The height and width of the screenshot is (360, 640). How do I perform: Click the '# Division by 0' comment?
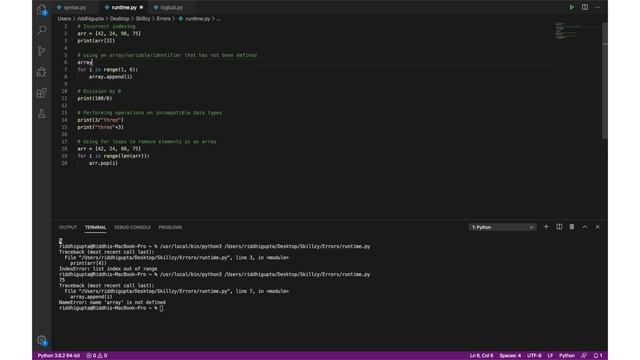99,91
